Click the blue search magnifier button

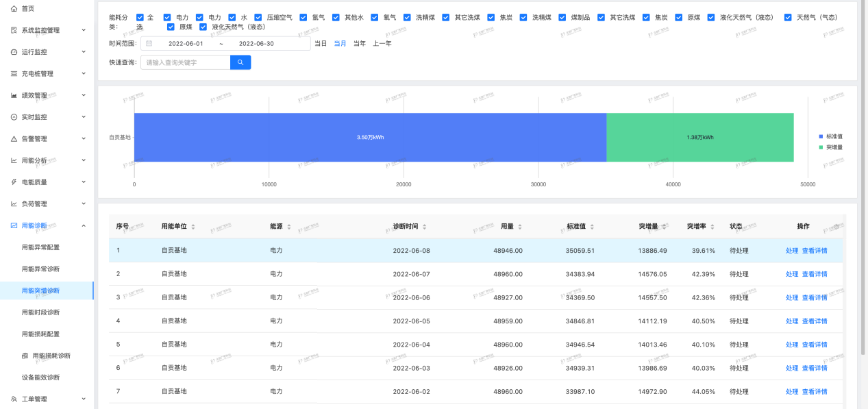pos(240,62)
